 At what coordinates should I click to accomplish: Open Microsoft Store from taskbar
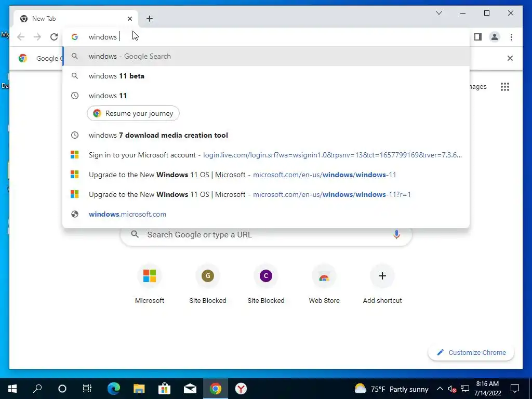pos(164,389)
